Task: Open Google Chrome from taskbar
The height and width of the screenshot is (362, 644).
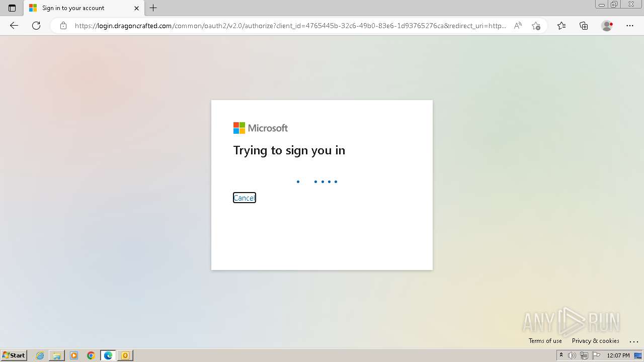Action: [x=91, y=355]
